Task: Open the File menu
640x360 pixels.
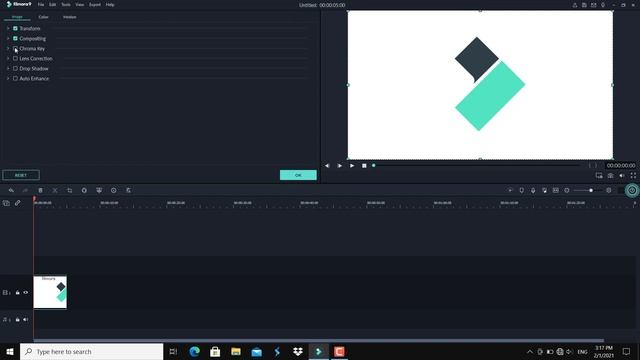Action: tap(41, 5)
